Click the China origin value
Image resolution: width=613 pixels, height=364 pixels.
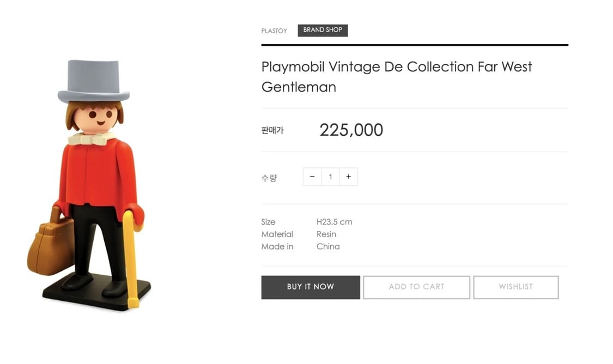[x=328, y=246]
